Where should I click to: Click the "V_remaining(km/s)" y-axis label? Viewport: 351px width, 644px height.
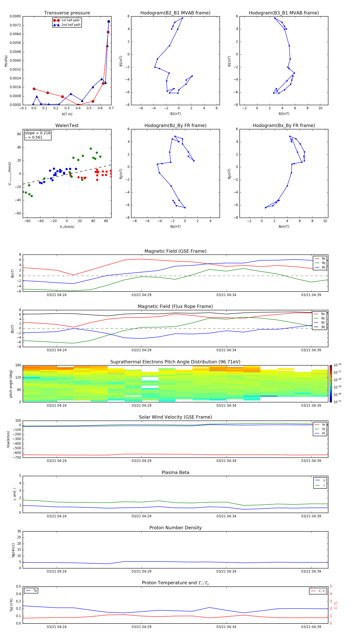click(x=10, y=173)
